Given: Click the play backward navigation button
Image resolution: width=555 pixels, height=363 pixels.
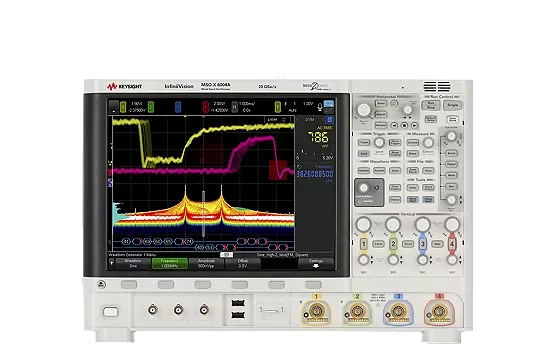Looking at the screenshot, I should [394, 125].
